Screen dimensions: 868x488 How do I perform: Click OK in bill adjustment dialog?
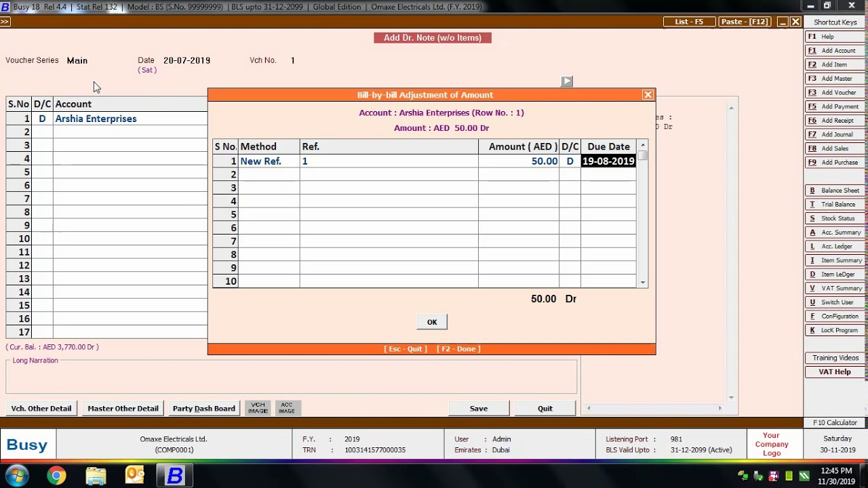tap(432, 322)
